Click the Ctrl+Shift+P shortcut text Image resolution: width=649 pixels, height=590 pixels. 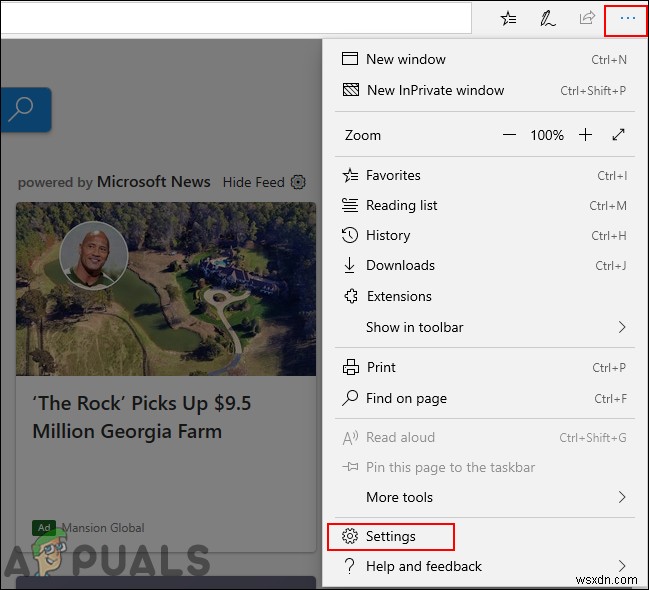coord(593,90)
